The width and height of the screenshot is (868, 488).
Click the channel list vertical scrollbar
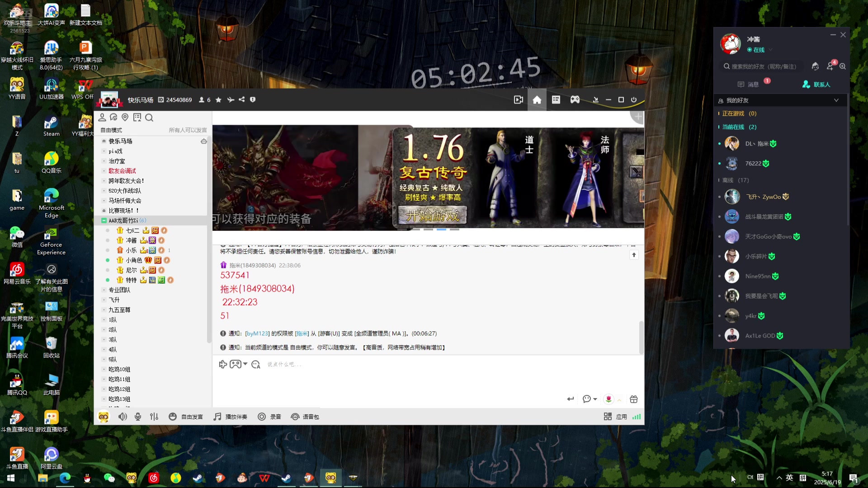pyautogui.click(x=209, y=239)
